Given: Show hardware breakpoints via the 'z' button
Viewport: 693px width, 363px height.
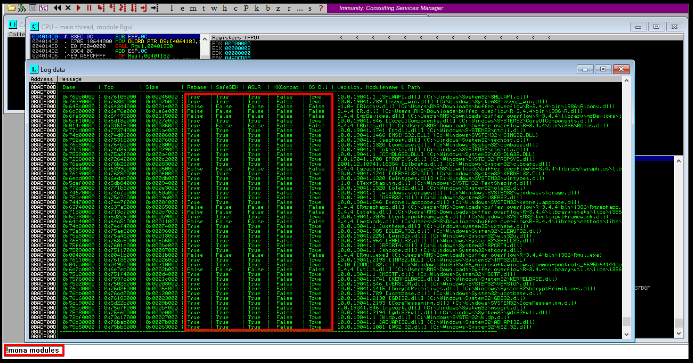Looking at the screenshot, I should click(278, 8).
